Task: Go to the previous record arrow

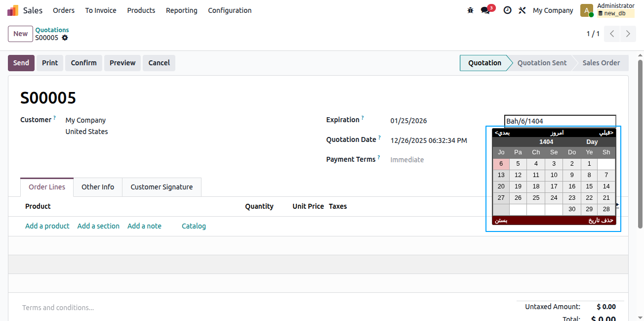Action: (x=612, y=34)
